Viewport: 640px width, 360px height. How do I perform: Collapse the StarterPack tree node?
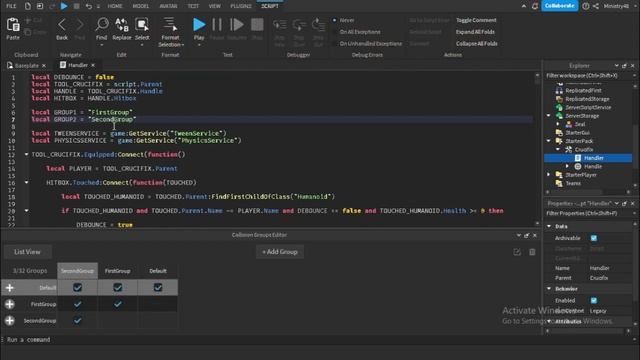(549, 141)
